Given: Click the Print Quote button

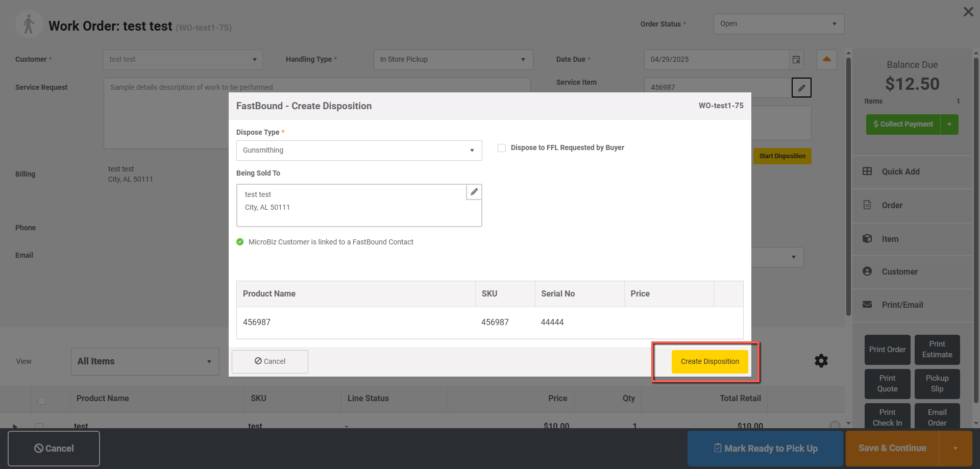Looking at the screenshot, I should [x=887, y=384].
